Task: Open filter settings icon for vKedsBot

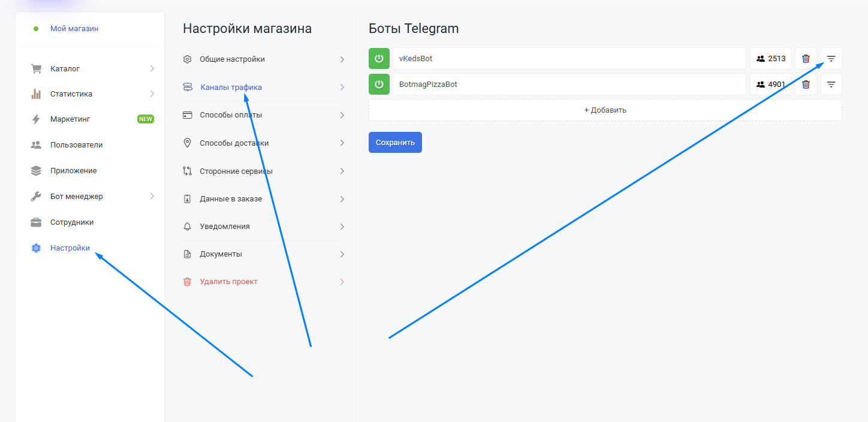Action: pyautogui.click(x=831, y=59)
